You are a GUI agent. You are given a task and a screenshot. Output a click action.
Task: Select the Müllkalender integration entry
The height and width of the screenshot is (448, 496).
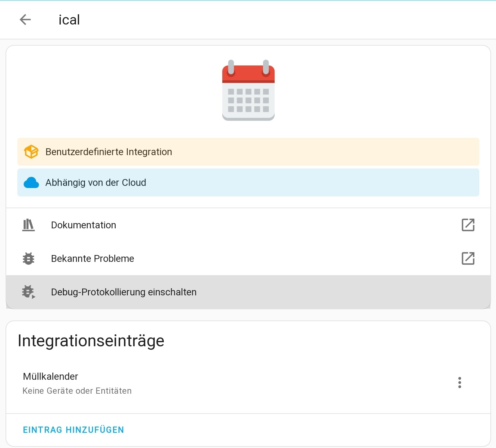click(x=51, y=376)
